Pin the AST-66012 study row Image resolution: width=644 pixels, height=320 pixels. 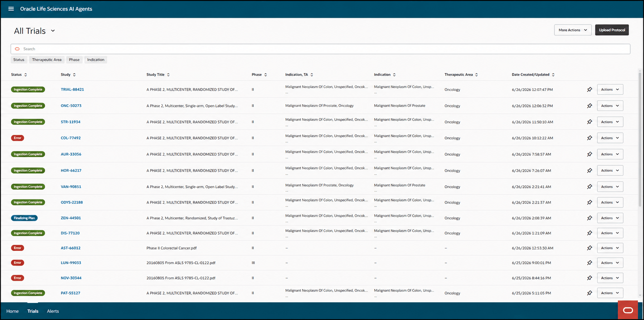589,248
